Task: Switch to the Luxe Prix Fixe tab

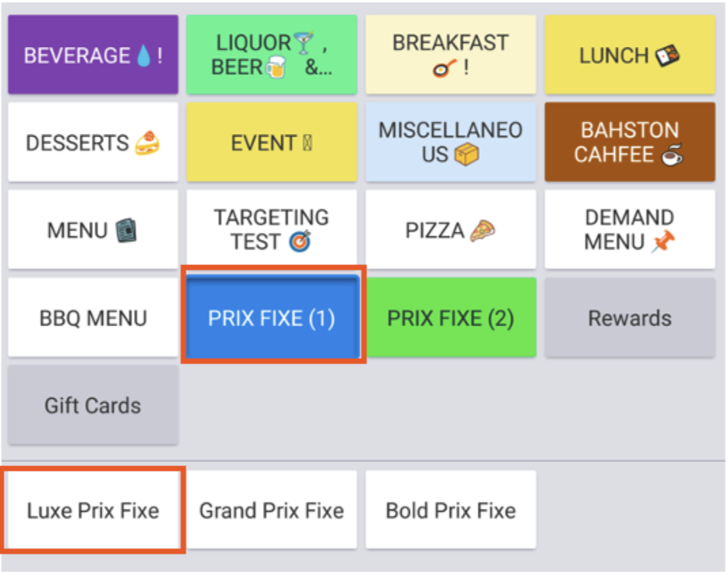Action: 92,510
